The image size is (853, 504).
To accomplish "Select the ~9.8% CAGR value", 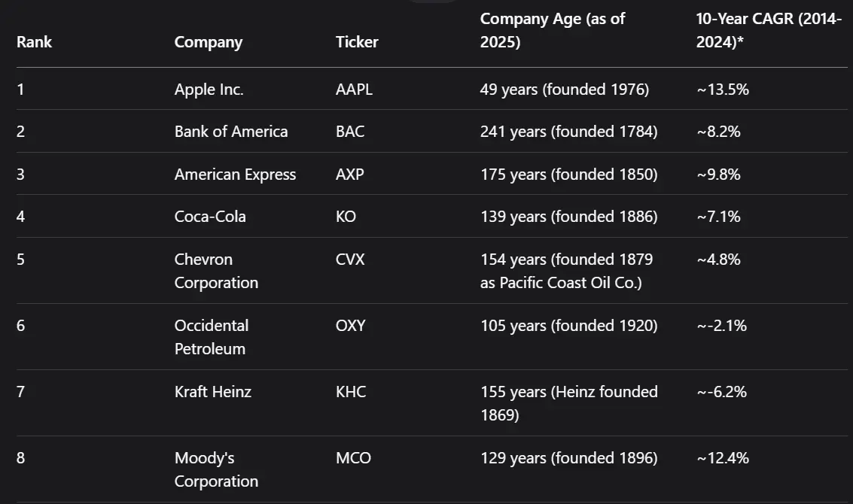I will click(719, 175).
